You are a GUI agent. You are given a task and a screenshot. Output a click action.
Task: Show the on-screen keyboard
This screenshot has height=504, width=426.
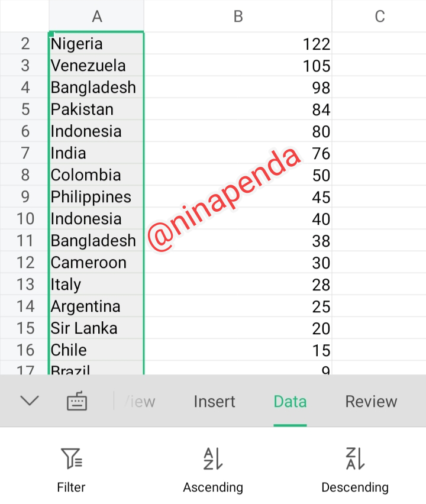(77, 402)
